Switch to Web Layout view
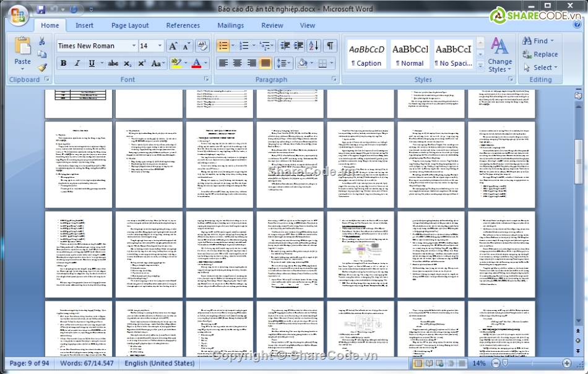This screenshot has height=374, width=588. [x=439, y=363]
